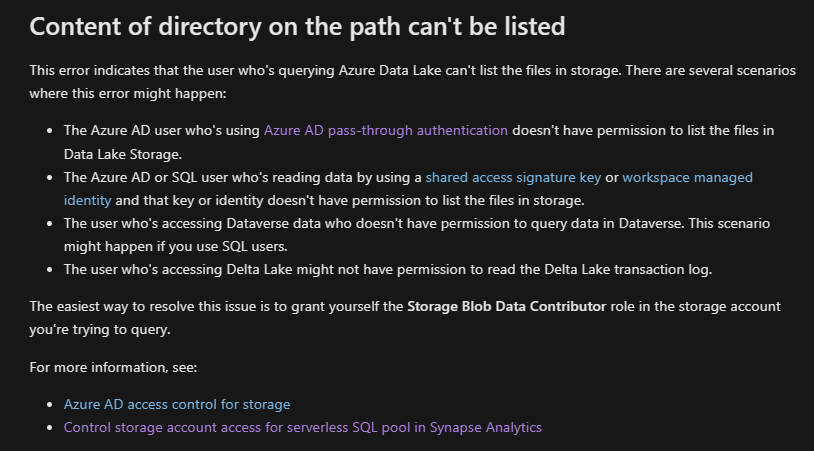Click the bullet dot before the Delta Lake item

(x=51, y=270)
